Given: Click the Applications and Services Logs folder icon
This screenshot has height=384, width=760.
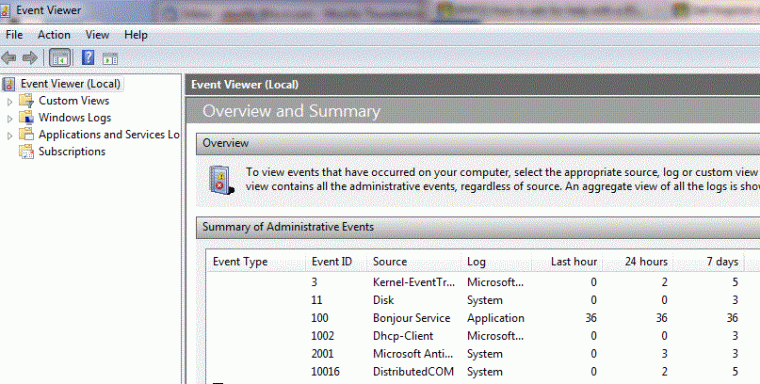Looking at the screenshot, I should point(26,134).
